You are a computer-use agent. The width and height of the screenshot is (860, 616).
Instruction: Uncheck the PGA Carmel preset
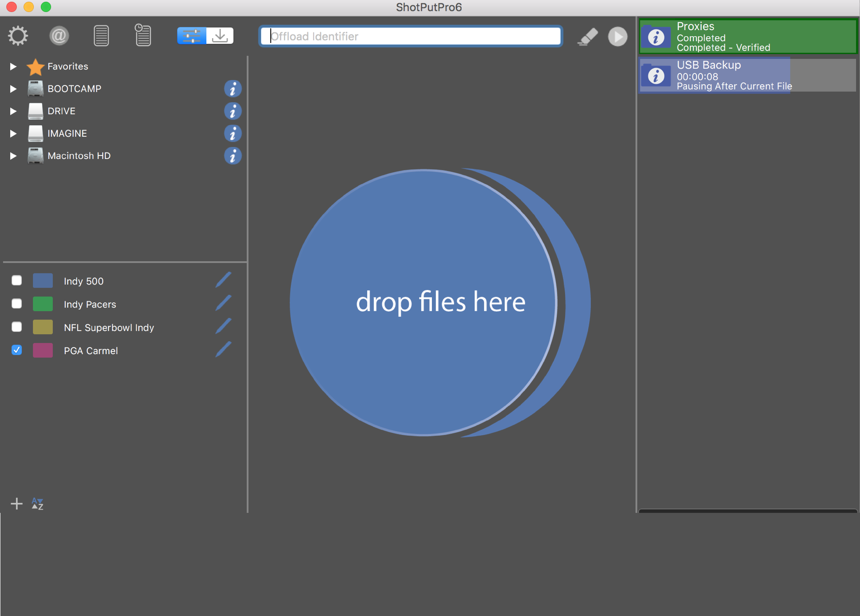point(17,350)
